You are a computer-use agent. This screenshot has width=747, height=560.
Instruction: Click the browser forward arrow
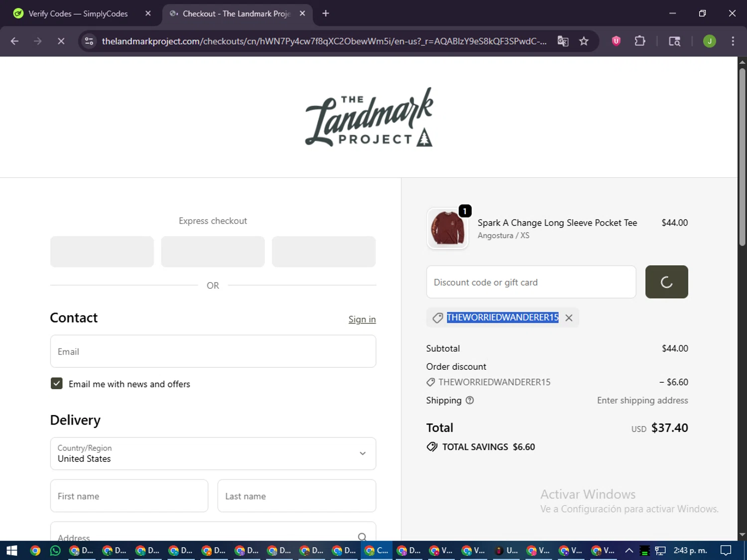point(38,41)
